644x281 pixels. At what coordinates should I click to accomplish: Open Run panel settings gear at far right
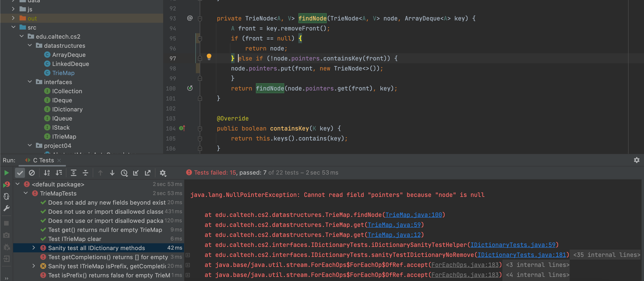[x=637, y=160]
